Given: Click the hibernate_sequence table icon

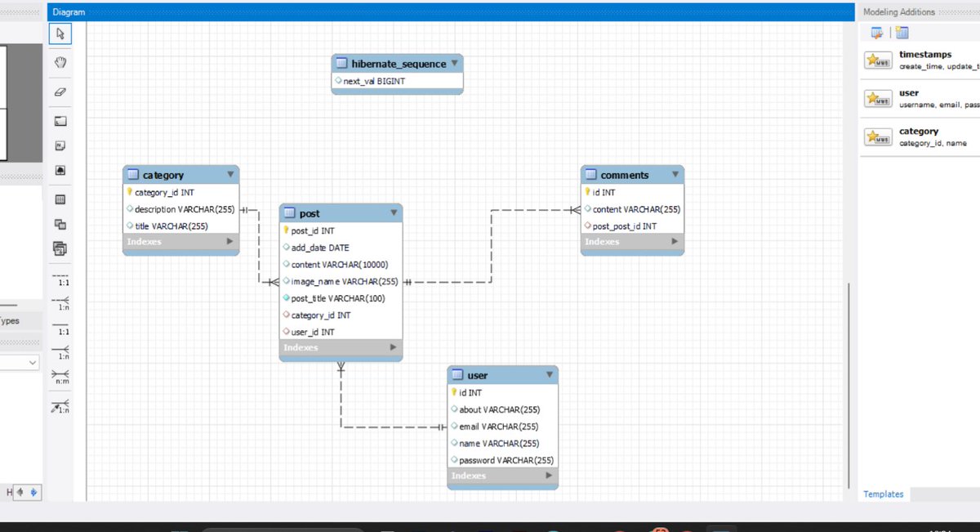Looking at the screenshot, I should point(342,64).
